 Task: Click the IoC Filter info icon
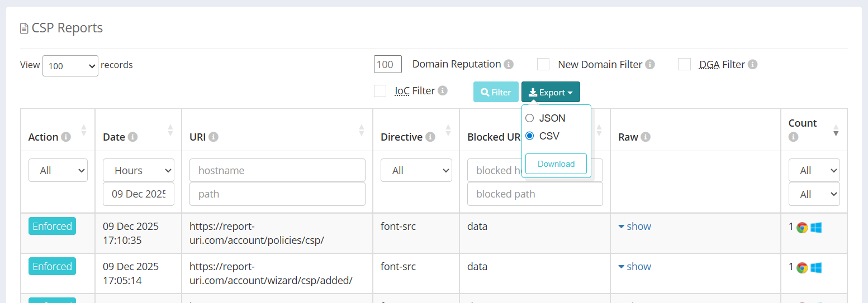pos(443,90)
